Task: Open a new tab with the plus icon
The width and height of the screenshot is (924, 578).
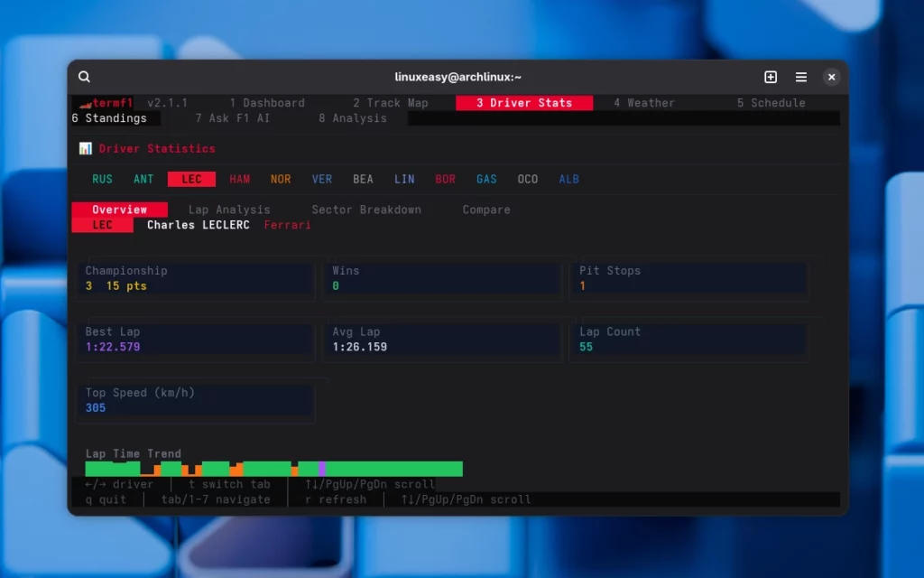Action: [x=771, y=77]
